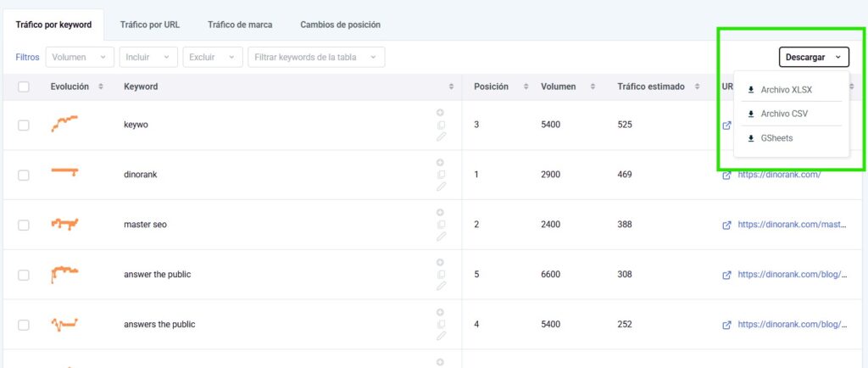Pencil icon in answers the public row

[441, 336]
